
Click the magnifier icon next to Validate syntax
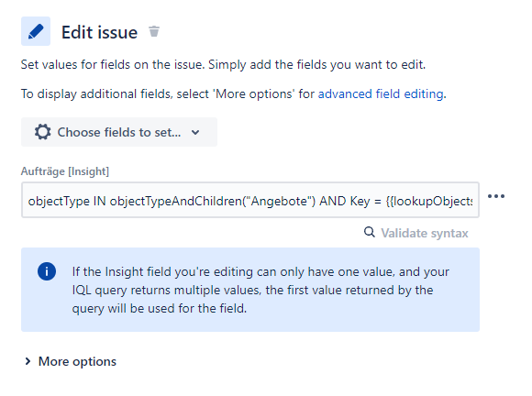point(370,232)
